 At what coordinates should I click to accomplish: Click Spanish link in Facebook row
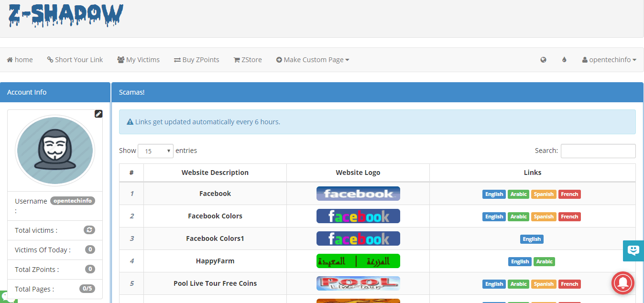[x=544, y=194]
